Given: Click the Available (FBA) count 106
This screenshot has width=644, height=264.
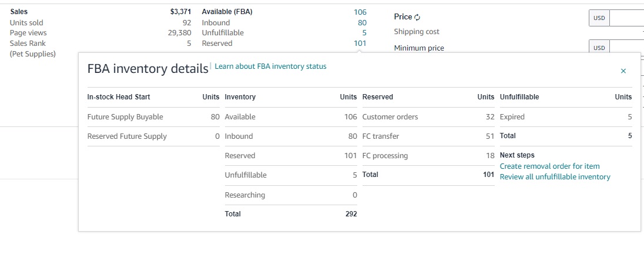Looking at the screenshot, I should (360, 12).
